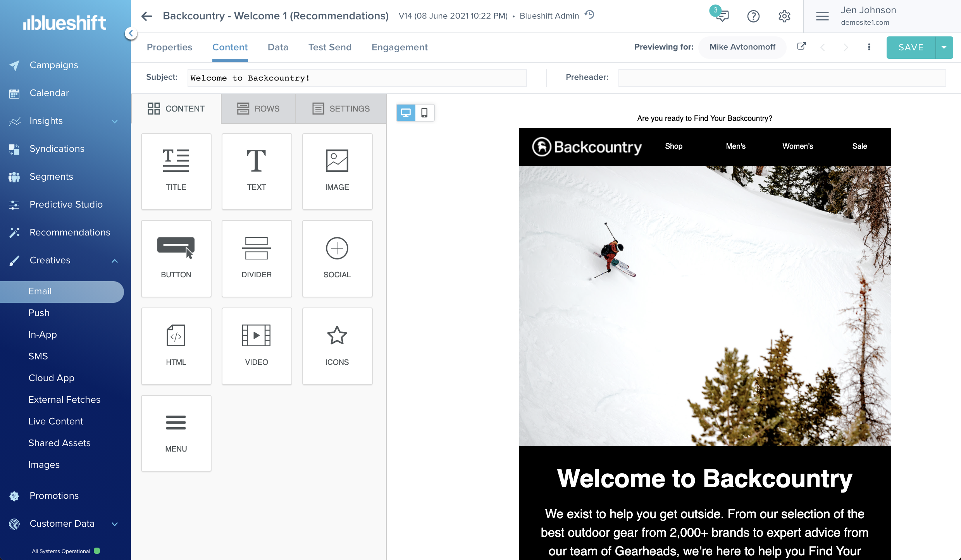Open Segments in the sidebar

[x=51, y=177]
